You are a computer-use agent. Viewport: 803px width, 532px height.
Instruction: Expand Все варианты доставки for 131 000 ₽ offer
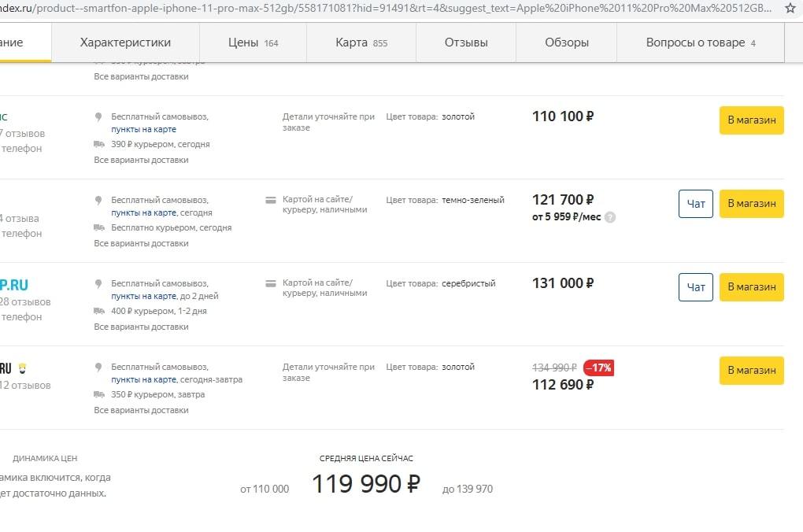coord(141,327)
